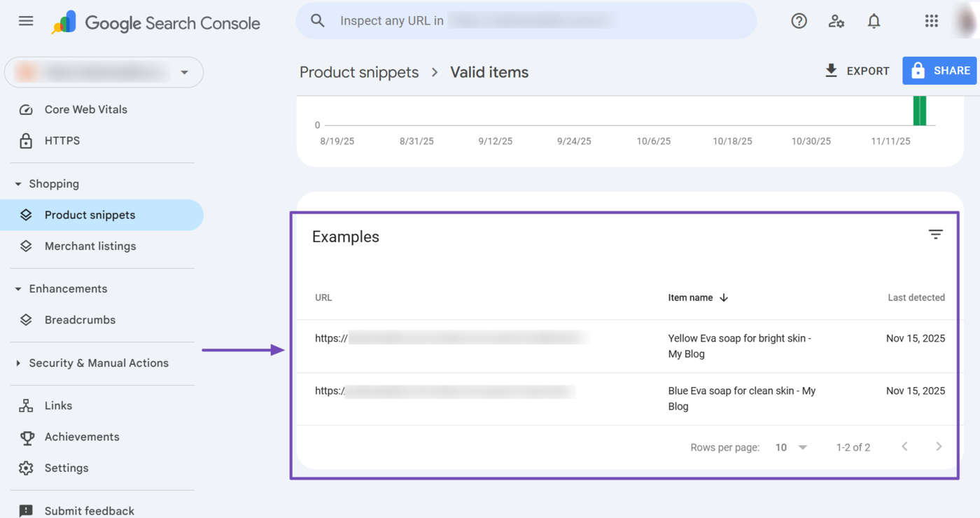980x518 pixels.
Task: Change the rows per page value
Action: (791, 447)
